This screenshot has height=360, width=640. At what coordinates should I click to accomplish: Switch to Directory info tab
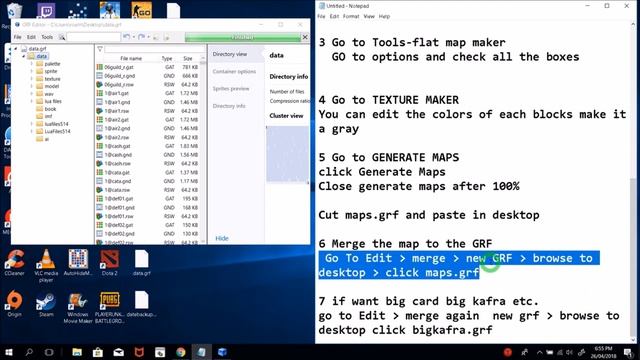[229, 106]
